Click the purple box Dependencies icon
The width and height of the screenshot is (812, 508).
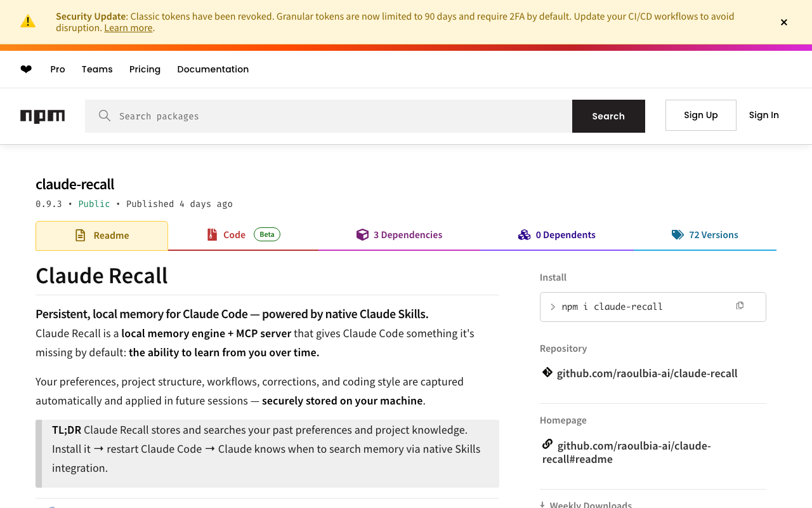coord(362,235)
